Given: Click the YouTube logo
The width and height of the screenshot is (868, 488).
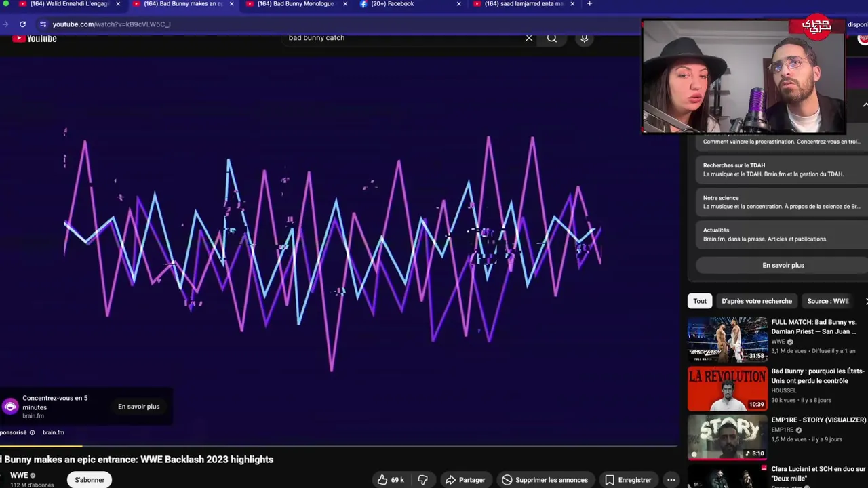Looking at the screenshot, I should coord(35,39).
